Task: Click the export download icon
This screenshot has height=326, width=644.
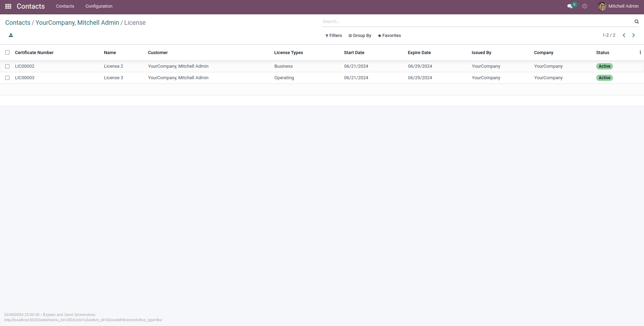Action: [x=11, y=35]
